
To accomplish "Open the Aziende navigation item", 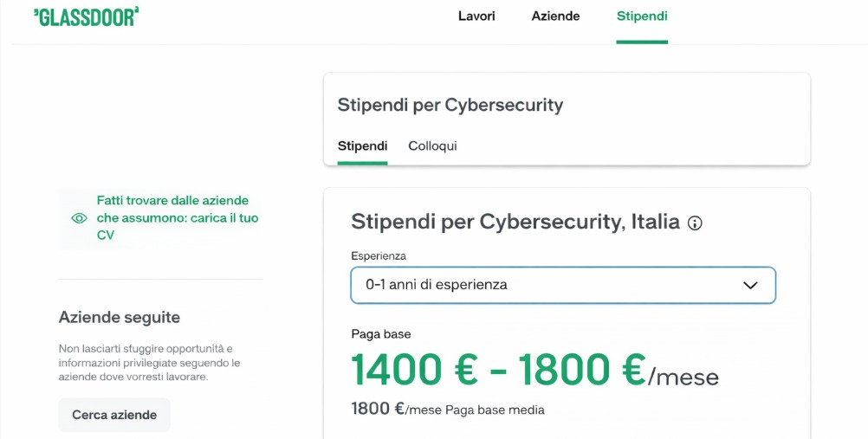I will (555, 16).
